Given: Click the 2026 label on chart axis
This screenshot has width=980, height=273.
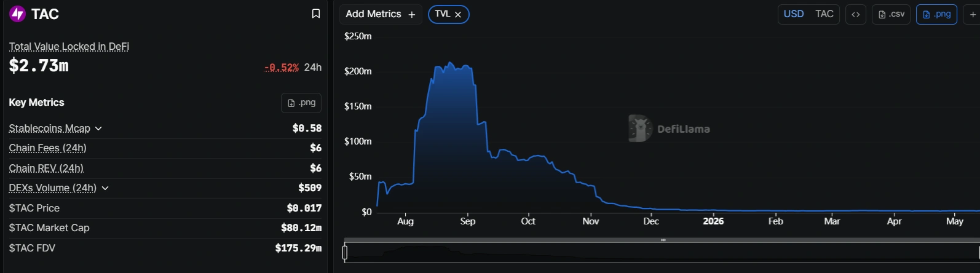Looking at the screenshot, I should coord(713,221).
